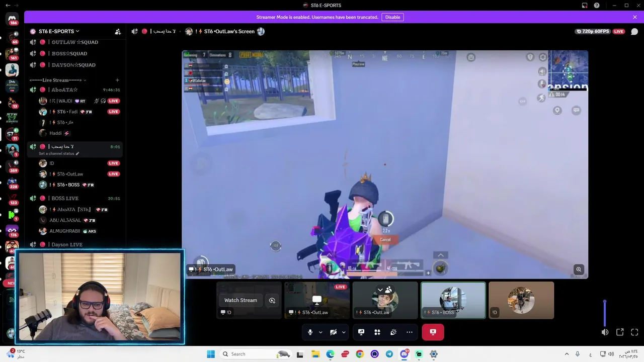Open server icon with 359 badge
This screenshot has width=644, height=362.
click(12, 166)
